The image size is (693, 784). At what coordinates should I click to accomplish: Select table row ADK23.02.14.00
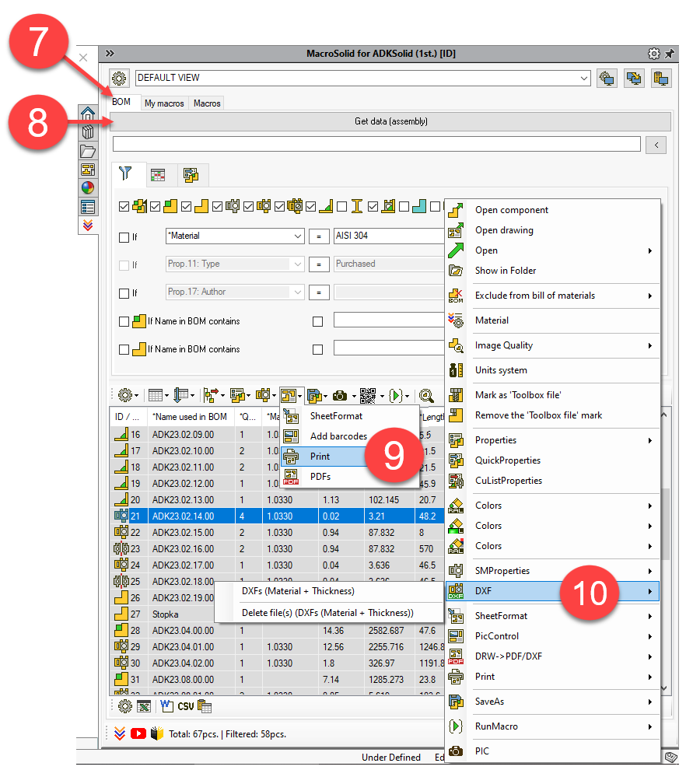pyautogui.click(x=277, y=516)
